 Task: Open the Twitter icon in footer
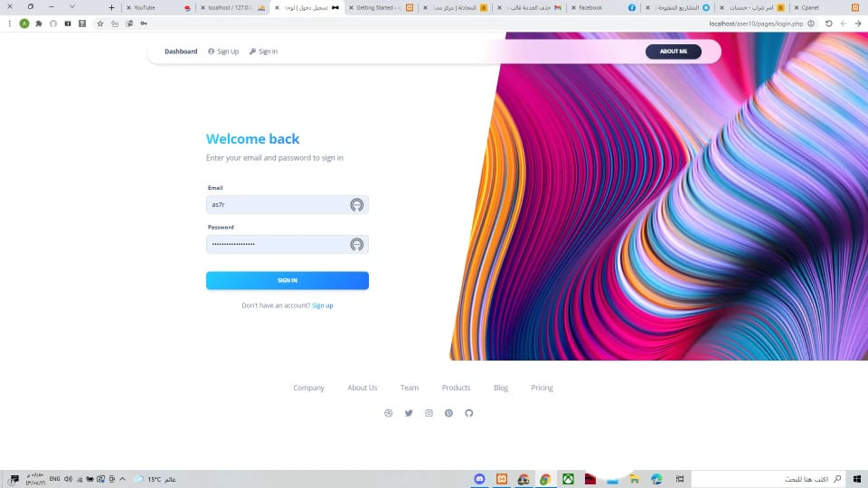(x=409, y=413)
